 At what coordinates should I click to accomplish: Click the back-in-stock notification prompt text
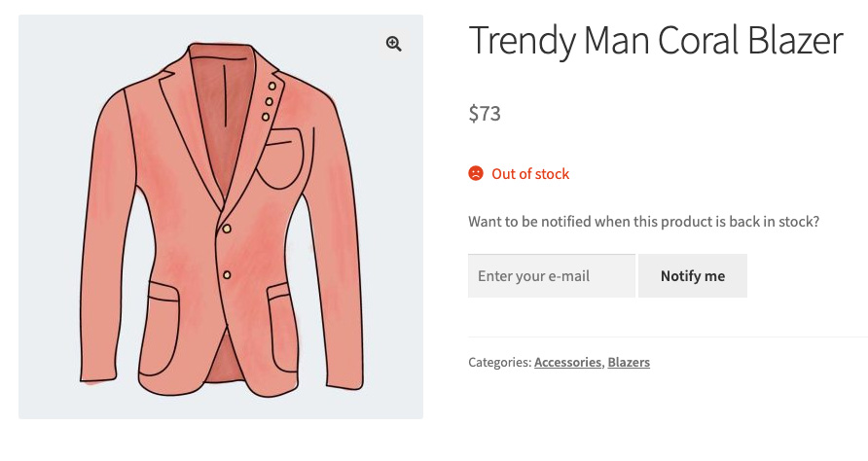[643, 222]
